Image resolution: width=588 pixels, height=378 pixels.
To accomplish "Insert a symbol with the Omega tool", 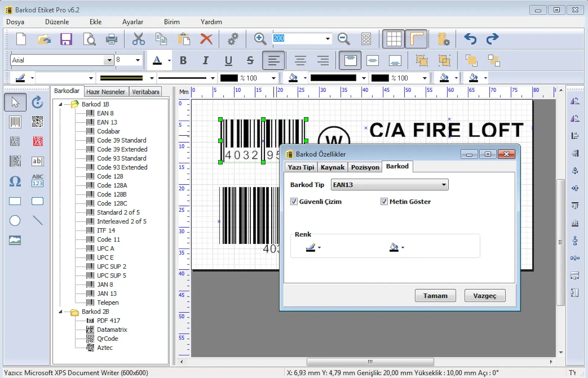I will click(x=15, y=181).
